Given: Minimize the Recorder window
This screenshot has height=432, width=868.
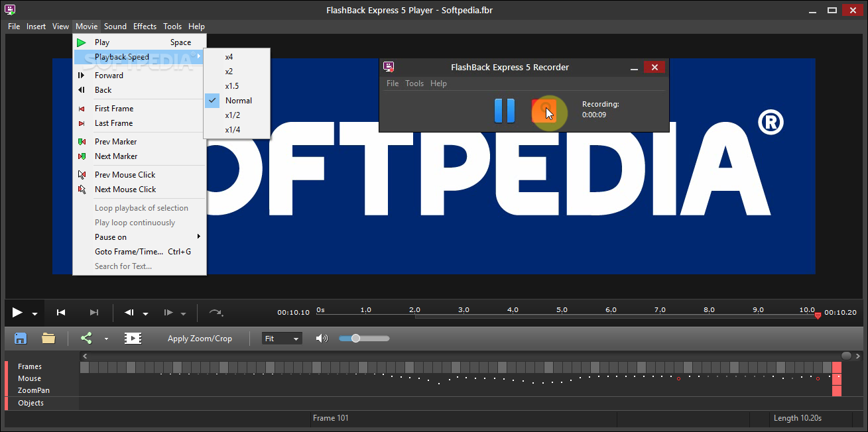Looking at the screenshot, I should [x=634, y=68].
